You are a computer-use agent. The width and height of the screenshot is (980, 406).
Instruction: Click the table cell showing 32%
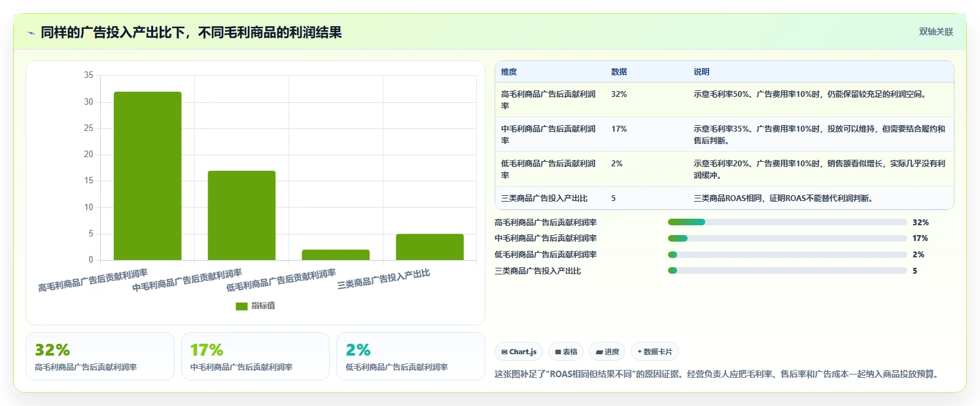pyautogui.click(x=619, y=94)
